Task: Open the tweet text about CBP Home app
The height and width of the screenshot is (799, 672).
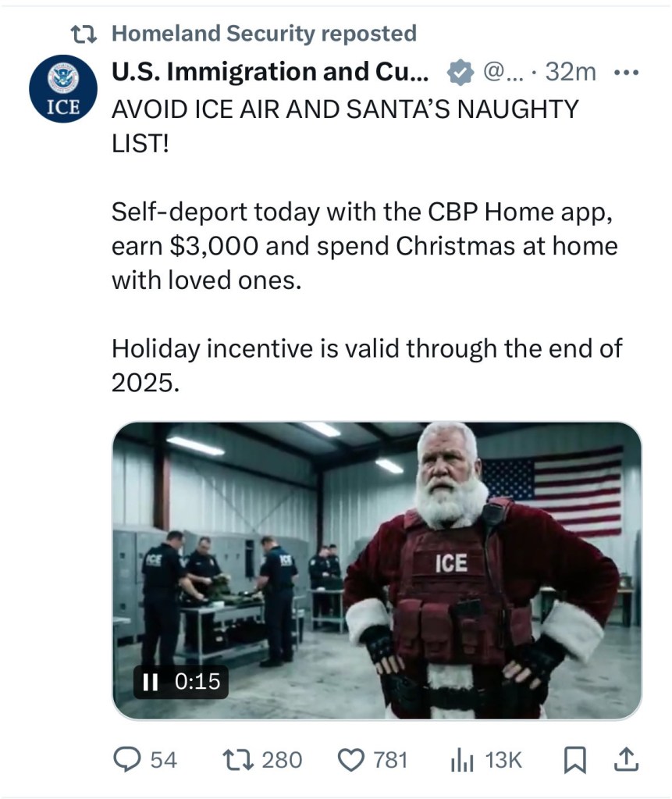Action: click(x=364, y=246)
